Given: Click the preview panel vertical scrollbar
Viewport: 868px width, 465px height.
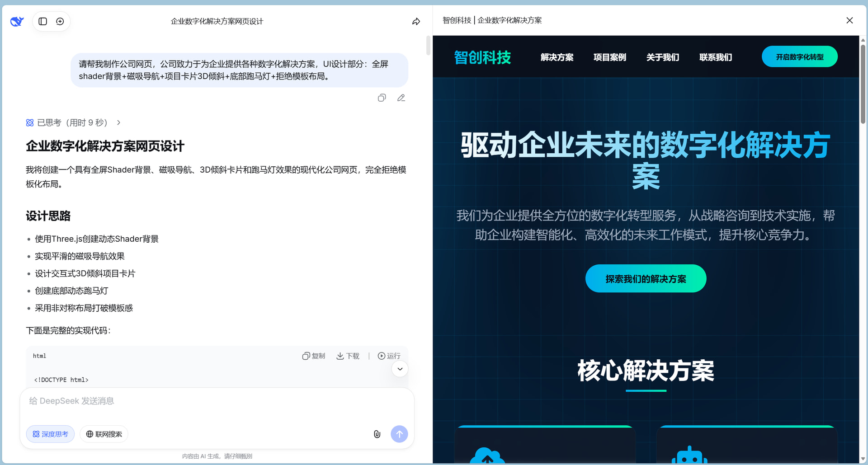Looking at the screenshot, I should coord(863,86).
